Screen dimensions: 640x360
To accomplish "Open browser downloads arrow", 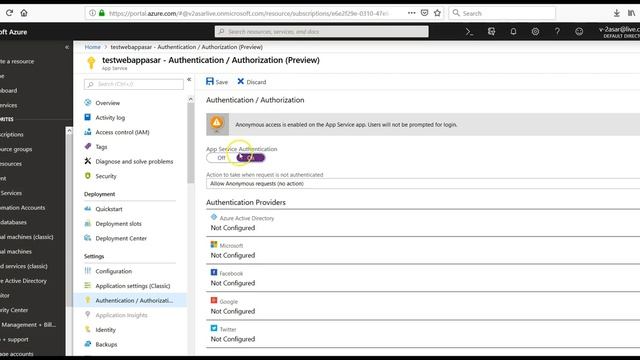I will point(616,13).
